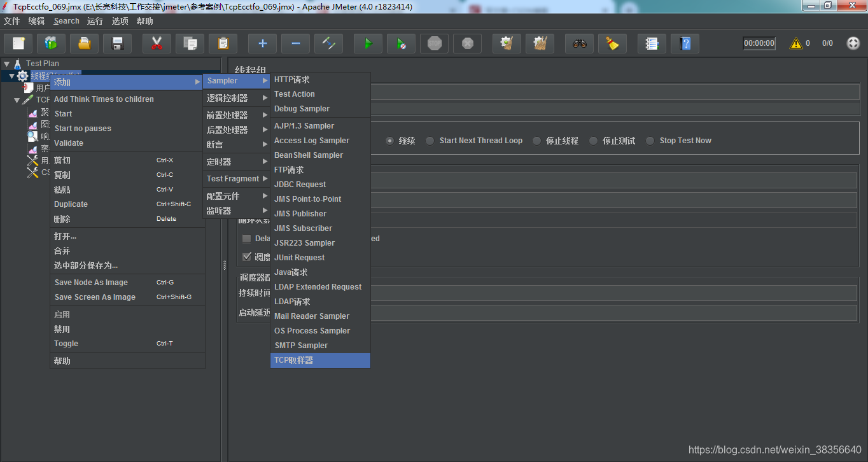
Task: Click the Paste clipboard toolbar icon
Action: click(x=223, y=43)
